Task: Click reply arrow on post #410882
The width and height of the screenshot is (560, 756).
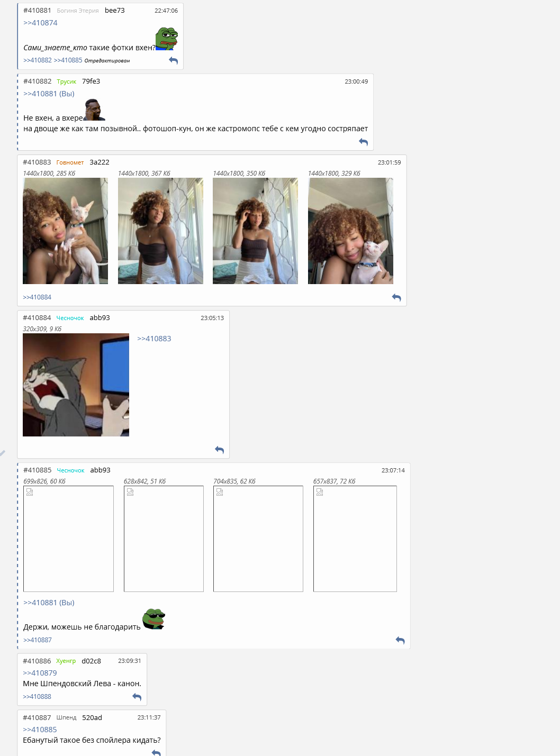Action: click(x=363, y=142)
